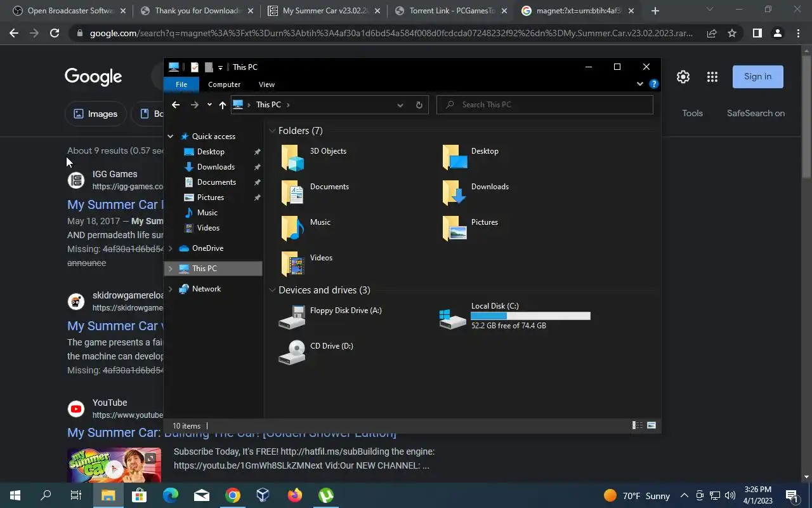Reload the Chrome page
This screenshot has width=812, height=508.
55,33
